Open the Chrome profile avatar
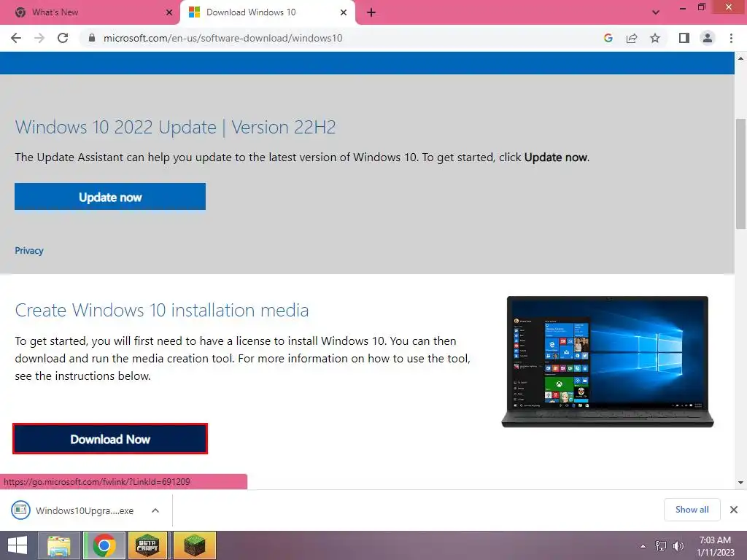 [708, 38]
